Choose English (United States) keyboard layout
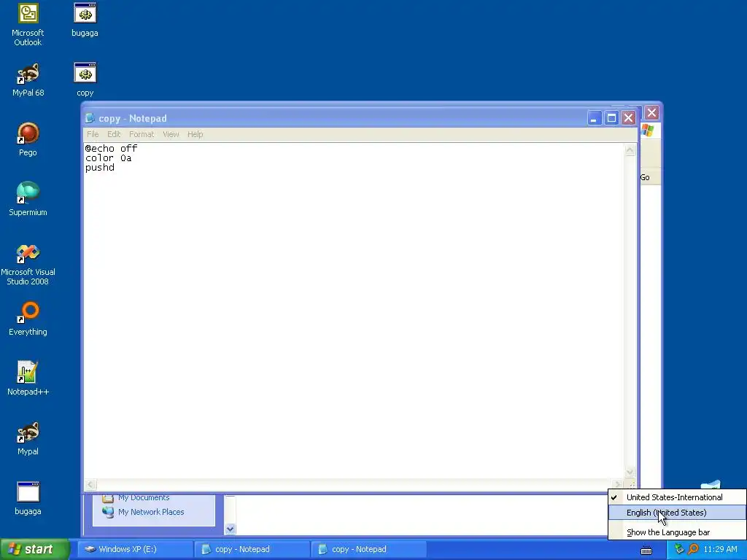Viewport: 747px width, 560px height. pos(677,513)
